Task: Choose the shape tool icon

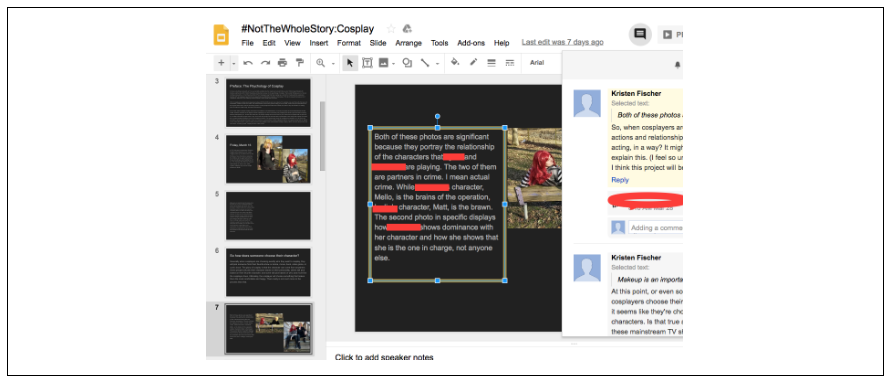Action: pos(407,63)
